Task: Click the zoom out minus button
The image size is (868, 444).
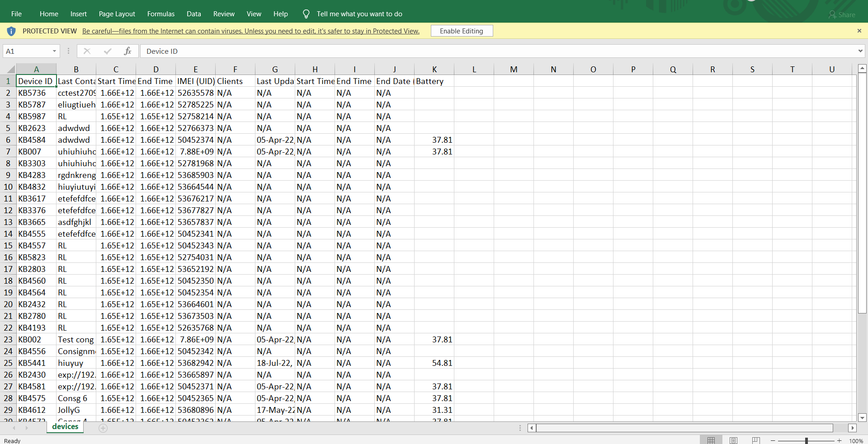Action: (773, 440)
